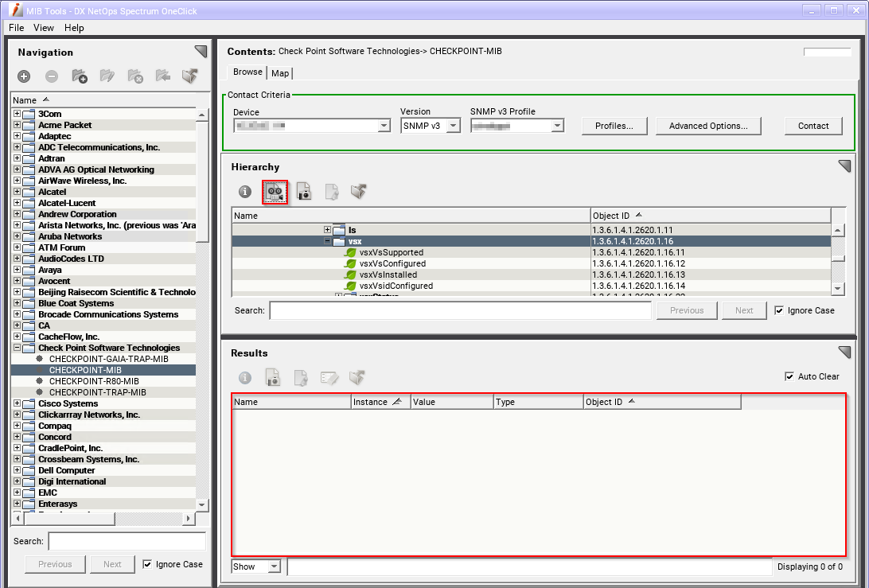Viewport: 869px width, 588px height.
Task: Click the camera snapshot icon in Hierarchy
Action: [x=303, y=192]
